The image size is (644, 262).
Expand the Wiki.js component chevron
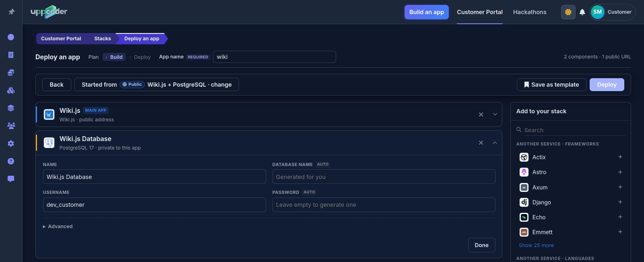pos(495,114)
